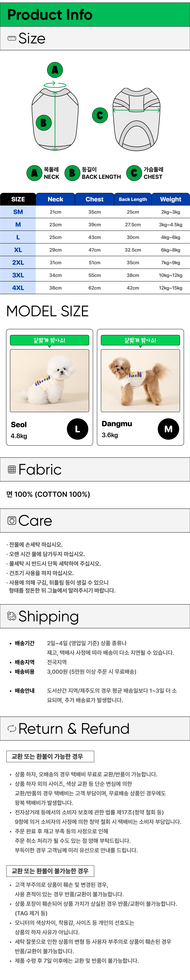Click the ruler icon beside Size

[12, 38]
